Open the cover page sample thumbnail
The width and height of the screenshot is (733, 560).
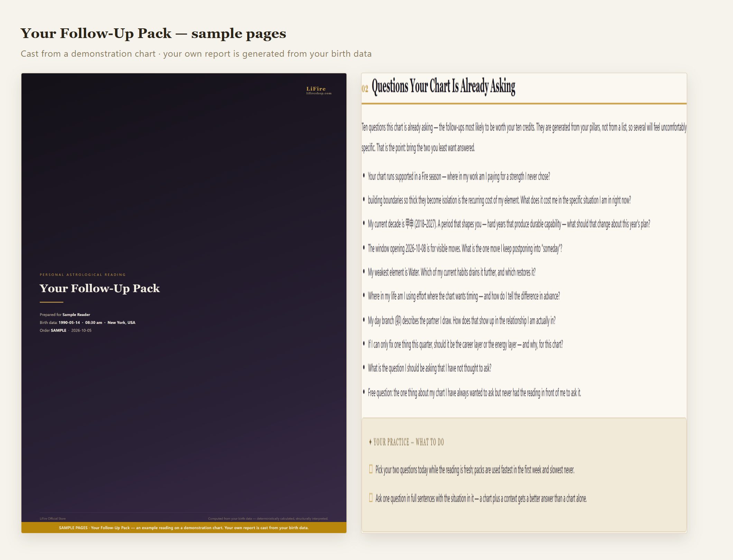[184, 303]
